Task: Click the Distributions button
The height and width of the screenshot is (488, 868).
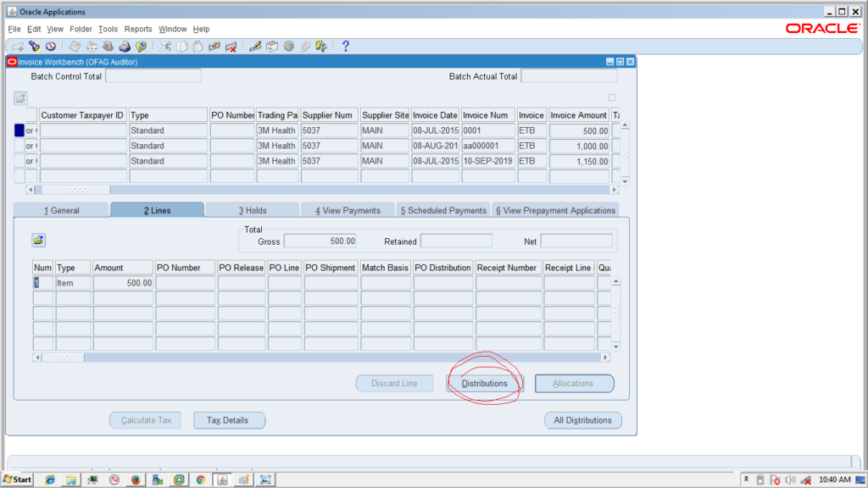Action: pos(484,384)
